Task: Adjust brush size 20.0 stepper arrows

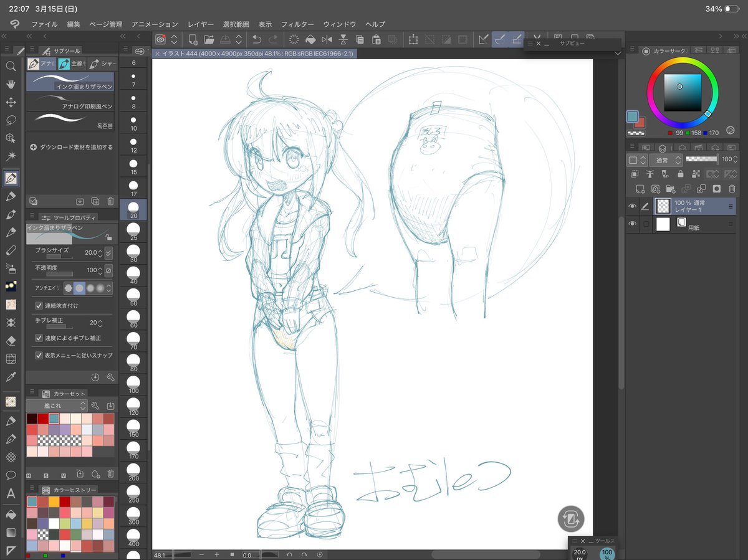Action: [x=100, y=253]
